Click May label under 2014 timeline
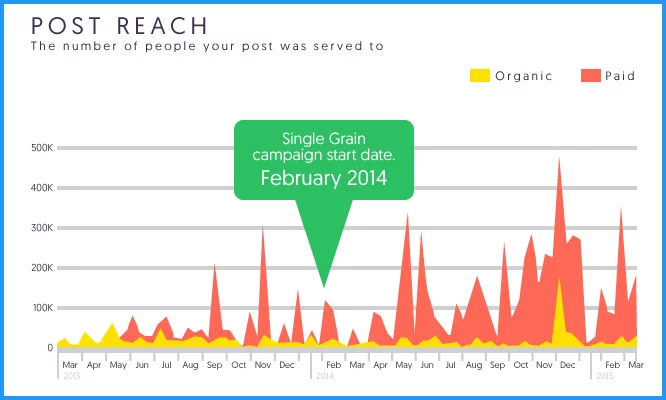This screenshot has height=400, width=666. 404,365
